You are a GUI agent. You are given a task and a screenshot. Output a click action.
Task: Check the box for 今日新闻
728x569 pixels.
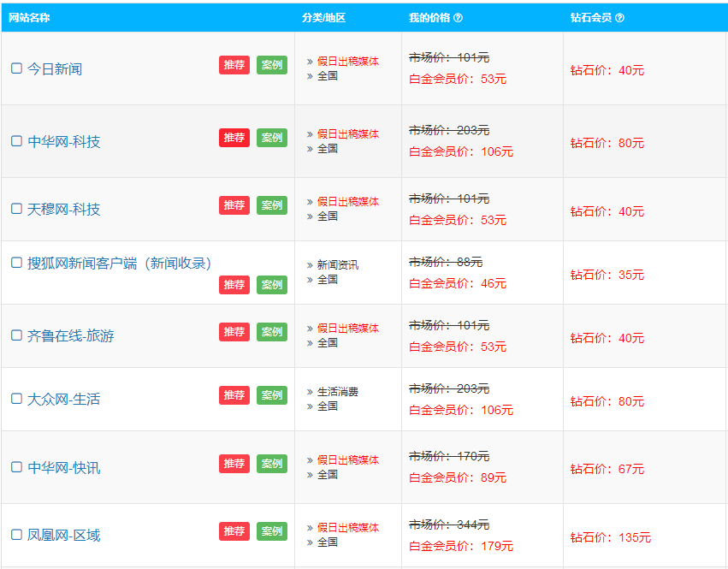point(17,68)
